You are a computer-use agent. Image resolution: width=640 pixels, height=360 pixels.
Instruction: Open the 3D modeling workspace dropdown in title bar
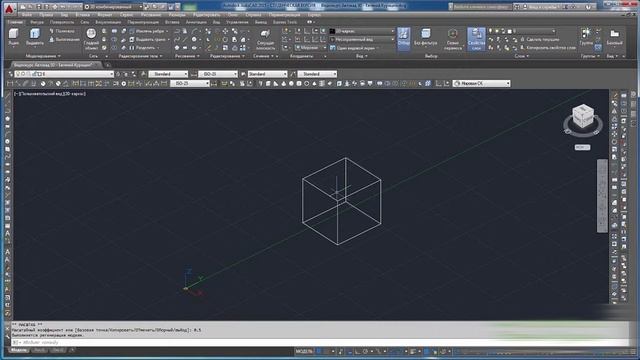[x=113, y=7]
